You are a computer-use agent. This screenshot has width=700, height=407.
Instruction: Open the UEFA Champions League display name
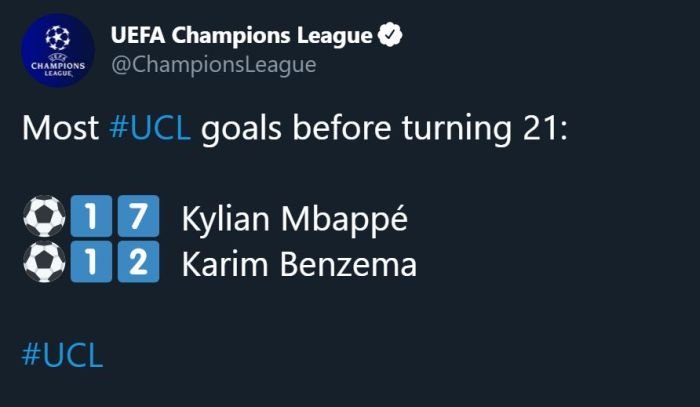pos(242,35)
